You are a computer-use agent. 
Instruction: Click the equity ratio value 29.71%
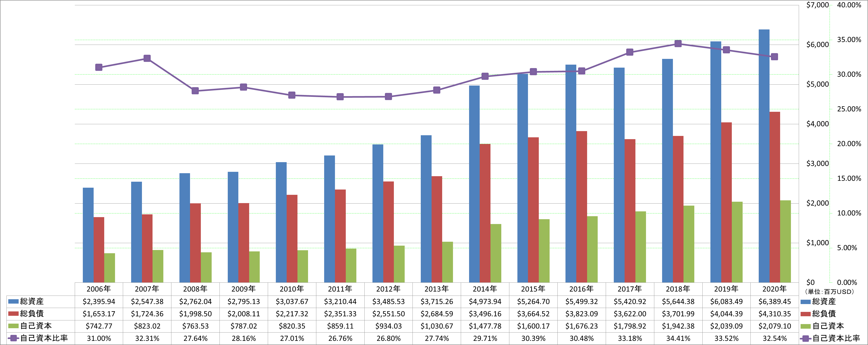coord(485,339)
